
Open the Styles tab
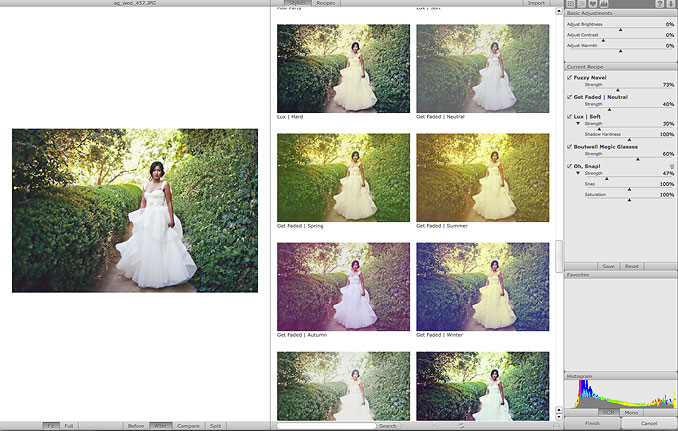tap(297, 3)
